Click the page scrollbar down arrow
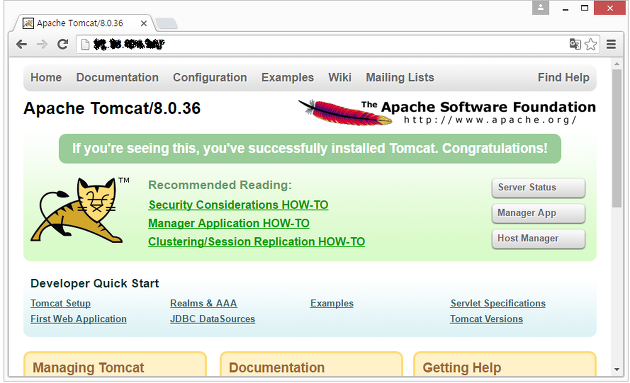Viewport: 630px width, 383px height. [x=617, y=369]
